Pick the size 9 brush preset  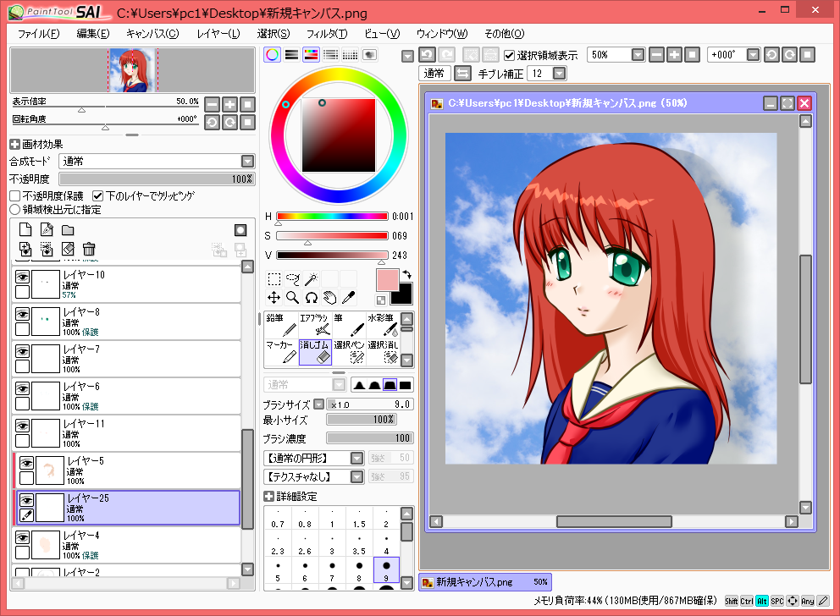click(386, 570)
